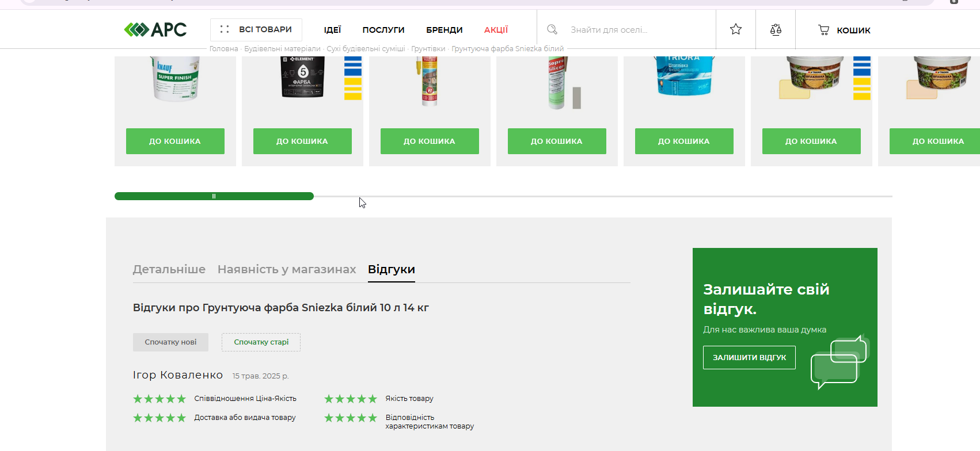980x451 pixels.
Task: Click the APC logo
Action: [x=155, y=29]
